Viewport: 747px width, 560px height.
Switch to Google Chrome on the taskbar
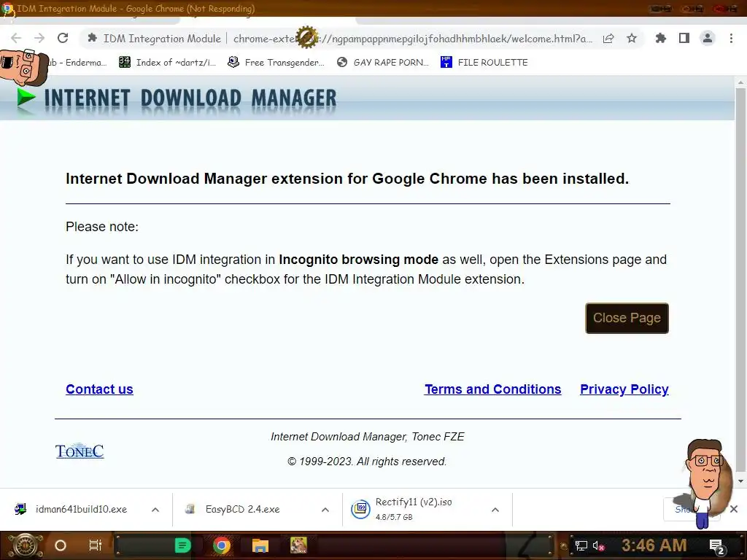[222, 545]
